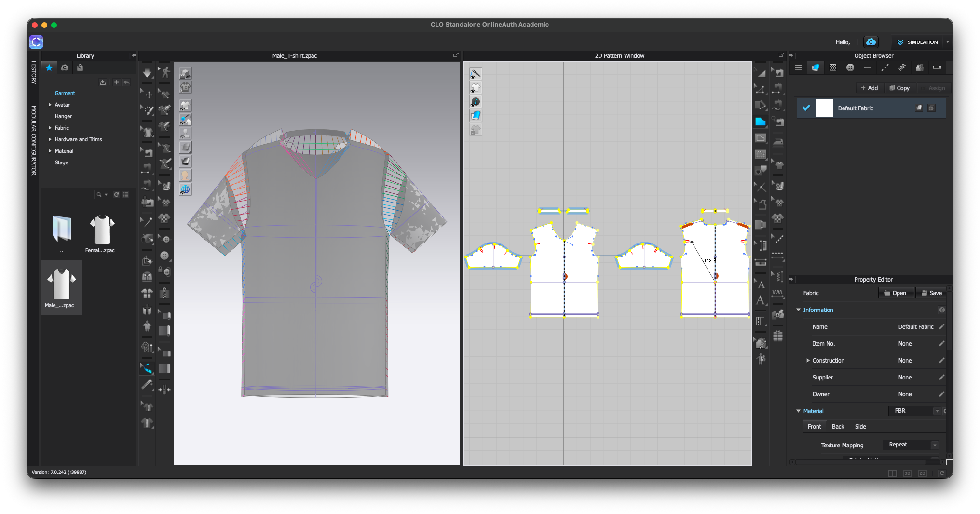Viewport: 980px width, 514px height.
Task: Select the Steam iron tool
Action: point(778,142)
